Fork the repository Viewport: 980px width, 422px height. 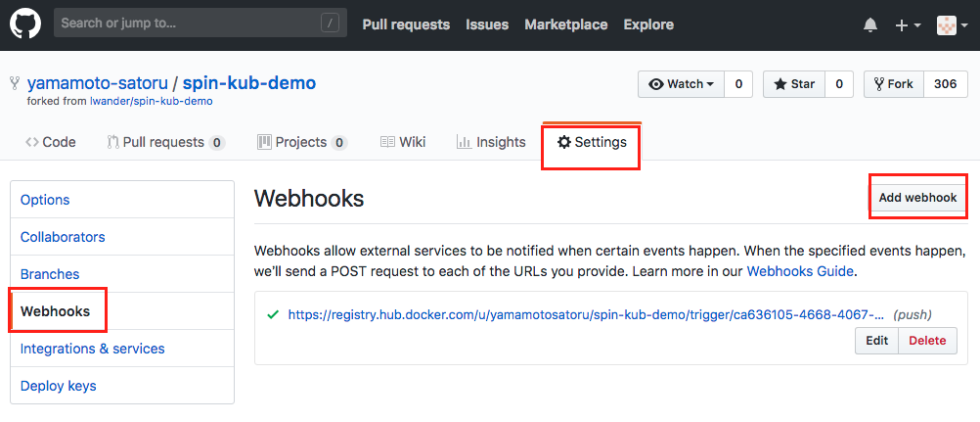point(894,84)
